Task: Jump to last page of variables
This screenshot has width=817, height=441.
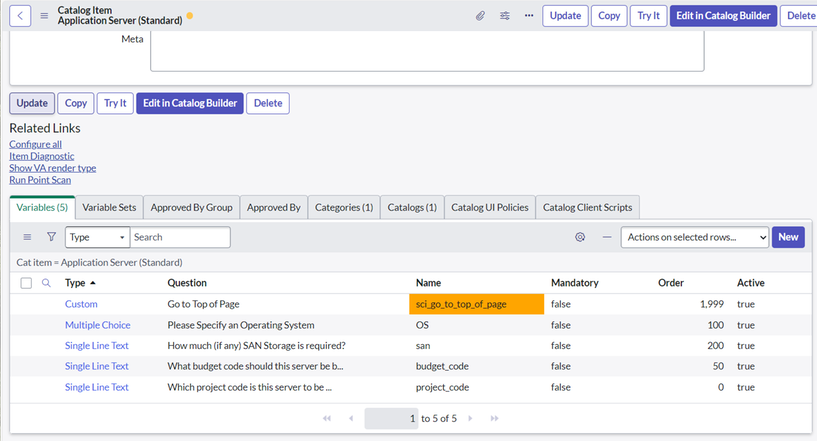Action: [494, 418]
